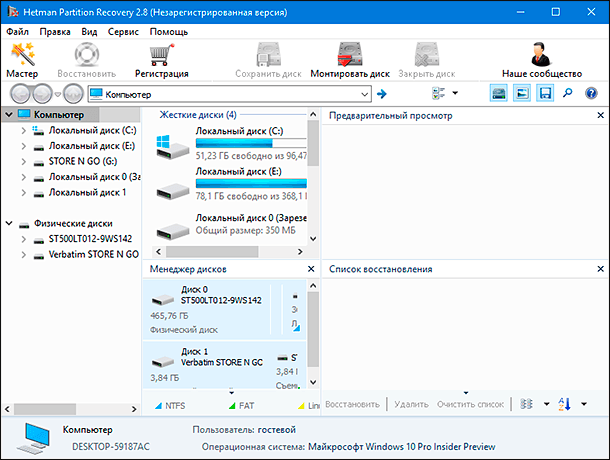
Task: Go forward with the navigation forward arrow
Action: click(42, 94)
